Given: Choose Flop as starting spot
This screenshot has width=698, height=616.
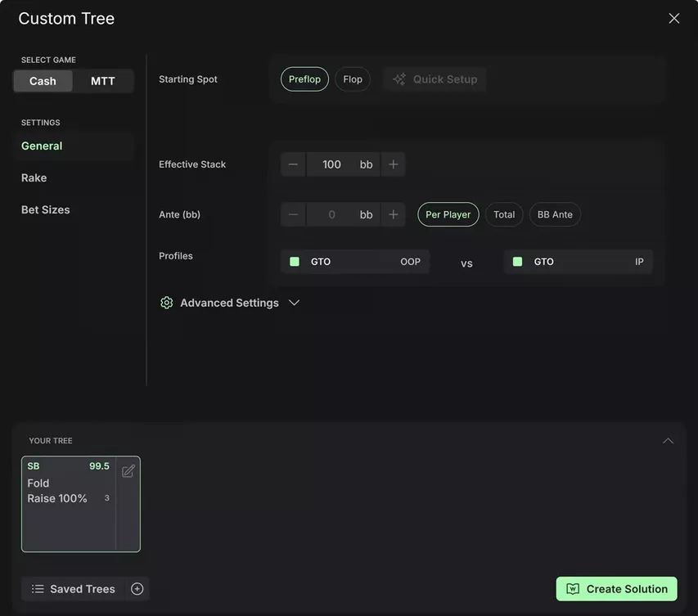Looking at the screenshot, I should pyautogui.click(x=353, y=79).
